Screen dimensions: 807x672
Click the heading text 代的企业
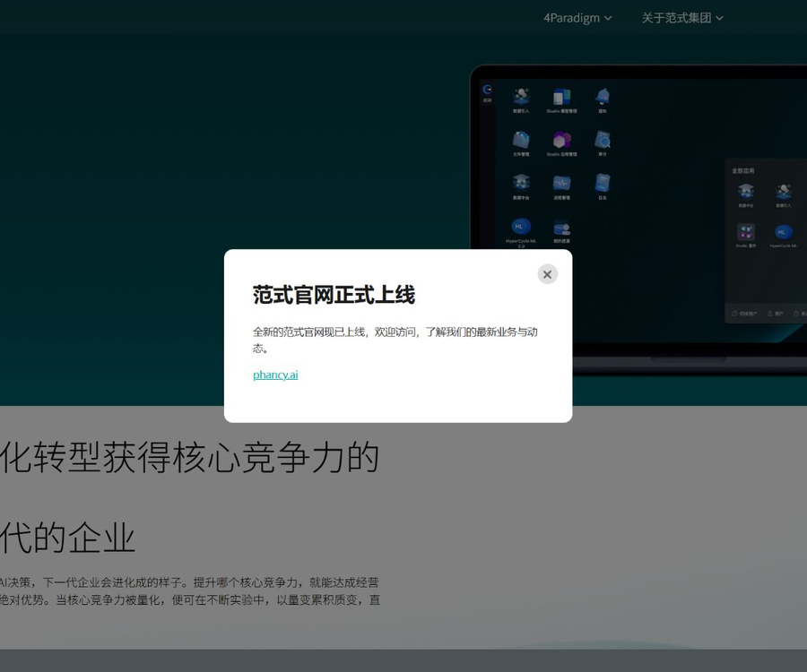(67, 538)
